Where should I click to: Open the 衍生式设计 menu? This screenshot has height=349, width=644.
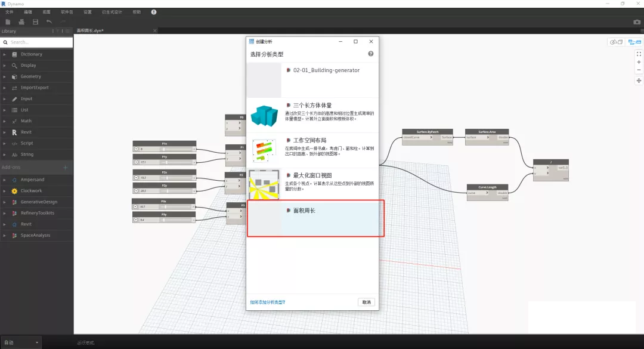tap(112, 12)
